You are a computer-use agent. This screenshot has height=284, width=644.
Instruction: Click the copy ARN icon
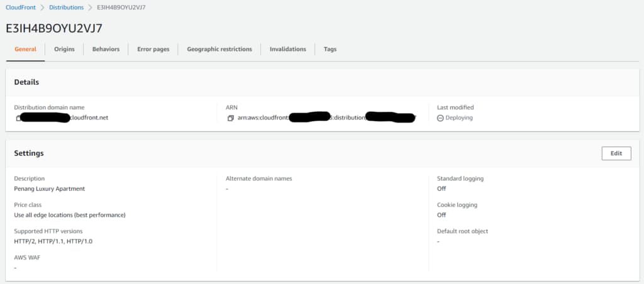(230, 118)
